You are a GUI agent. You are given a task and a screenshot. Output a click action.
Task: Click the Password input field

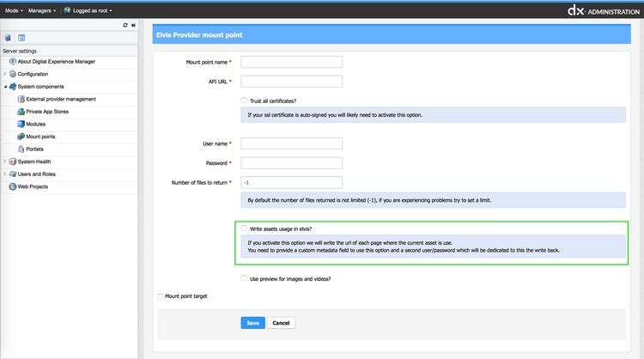tap(292, 163)
